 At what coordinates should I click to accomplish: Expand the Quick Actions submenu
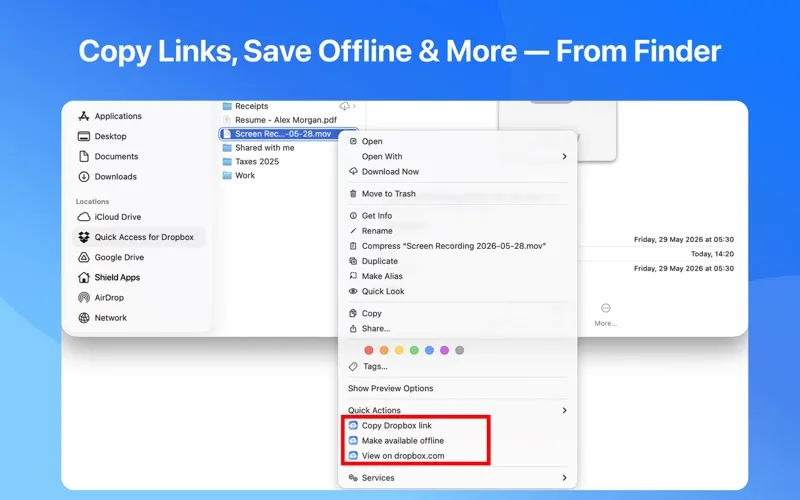click(x=458, y=410)
